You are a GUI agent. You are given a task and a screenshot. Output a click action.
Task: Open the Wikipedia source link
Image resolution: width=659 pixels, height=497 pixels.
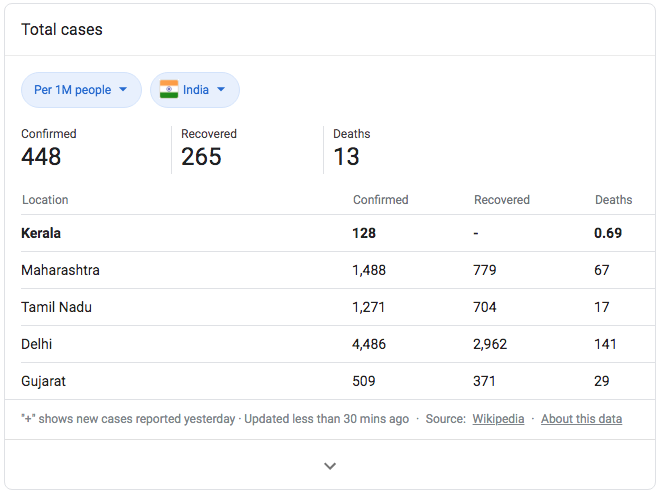498,419
